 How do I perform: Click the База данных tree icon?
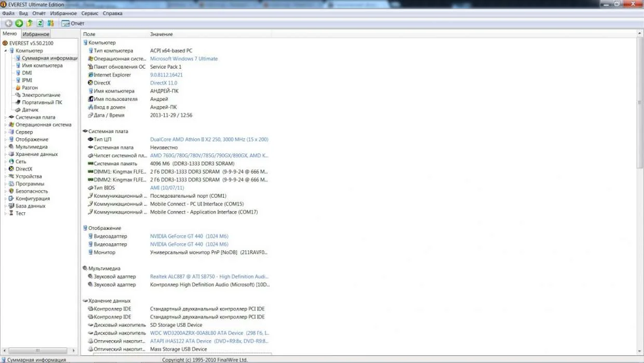(11, 206)
